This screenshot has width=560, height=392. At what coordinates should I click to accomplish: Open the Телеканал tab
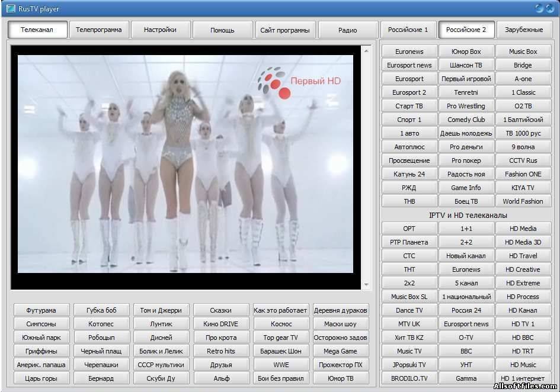tap(37, 30)
